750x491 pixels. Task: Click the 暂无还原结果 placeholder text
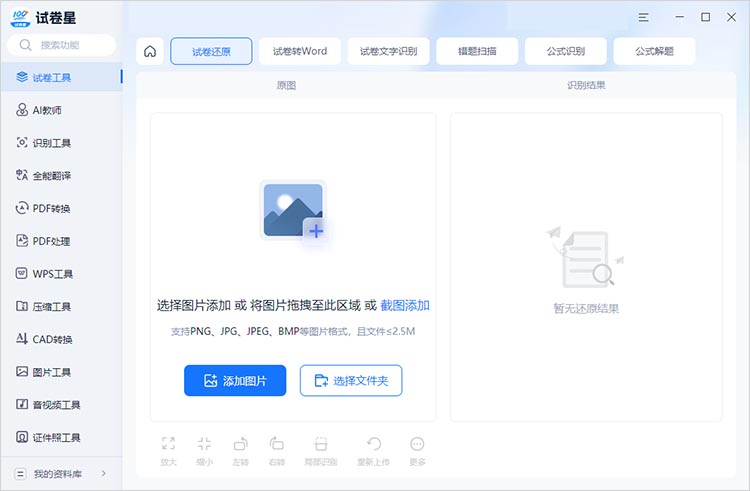pyautogui.click(x=586, y=308)
